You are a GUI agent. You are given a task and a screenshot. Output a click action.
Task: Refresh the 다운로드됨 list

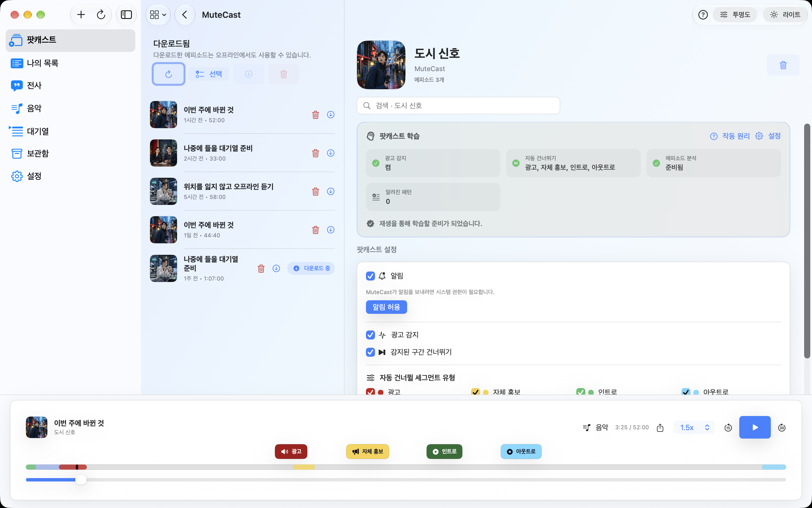point(168,74)
